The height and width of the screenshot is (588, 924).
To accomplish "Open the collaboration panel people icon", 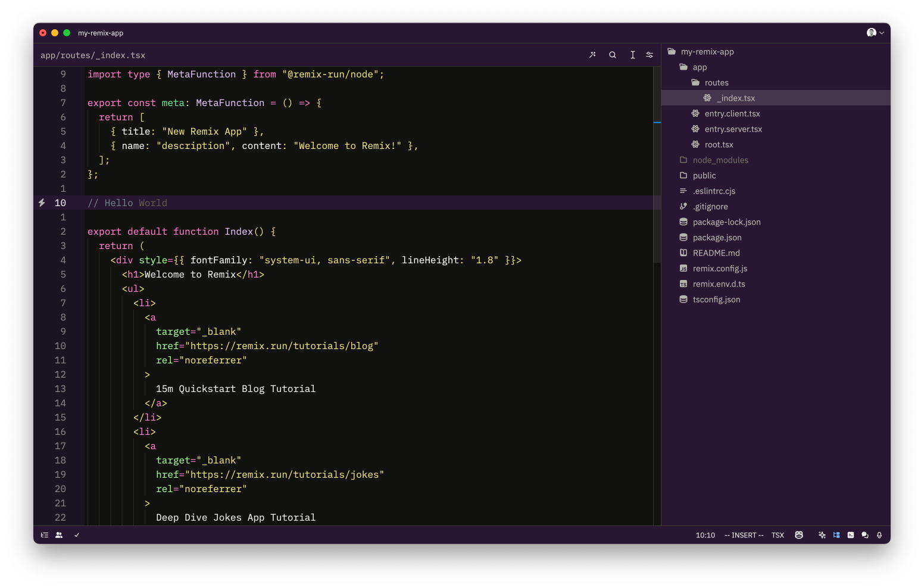I will [x=59, y=535].
